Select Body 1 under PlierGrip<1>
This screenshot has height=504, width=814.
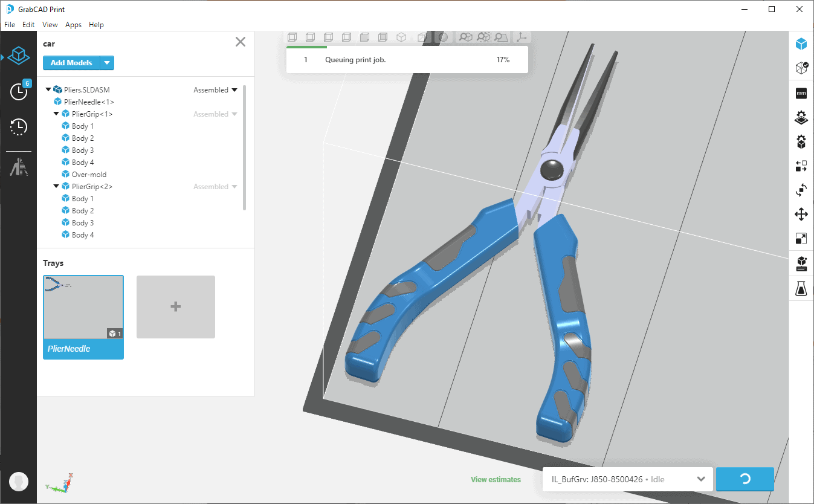pos(83,126)
